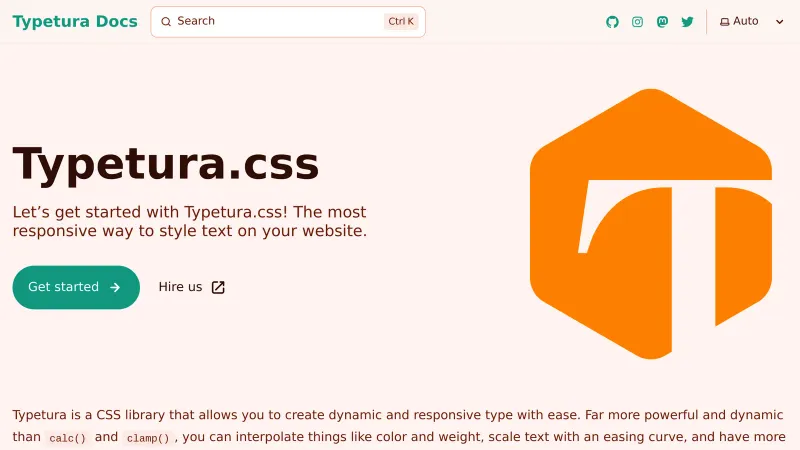Follow the Hire us link
This screenshot has width=800, height=450.
pos(181,287)
